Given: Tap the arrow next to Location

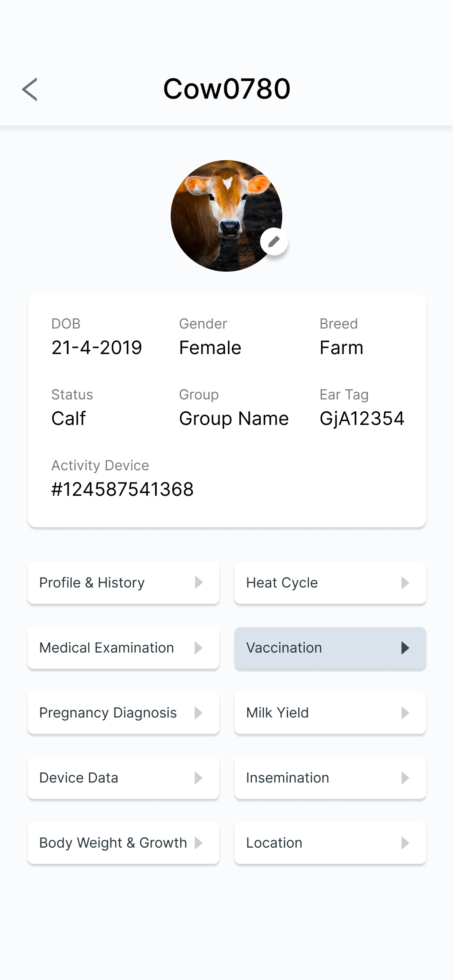Looking at the screenshot, I should click(x=405, y=843).
